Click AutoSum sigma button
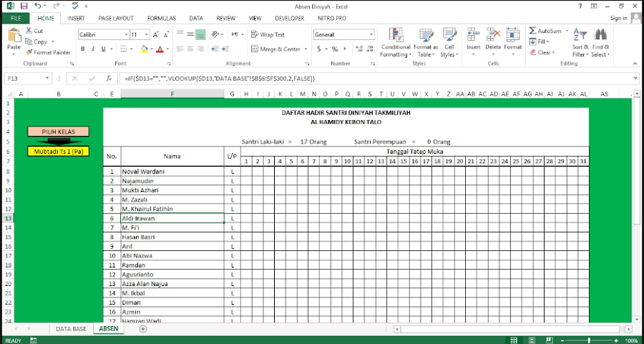Image resolution: width=644 pixels, height=344 pixels. click(x=545, y=31)
